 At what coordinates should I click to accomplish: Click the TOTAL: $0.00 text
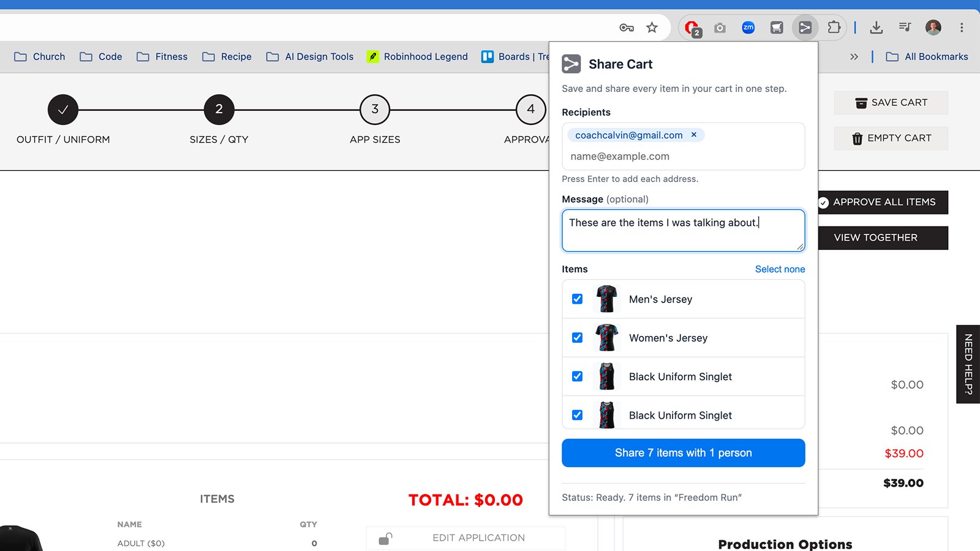[x=466, y=500]
